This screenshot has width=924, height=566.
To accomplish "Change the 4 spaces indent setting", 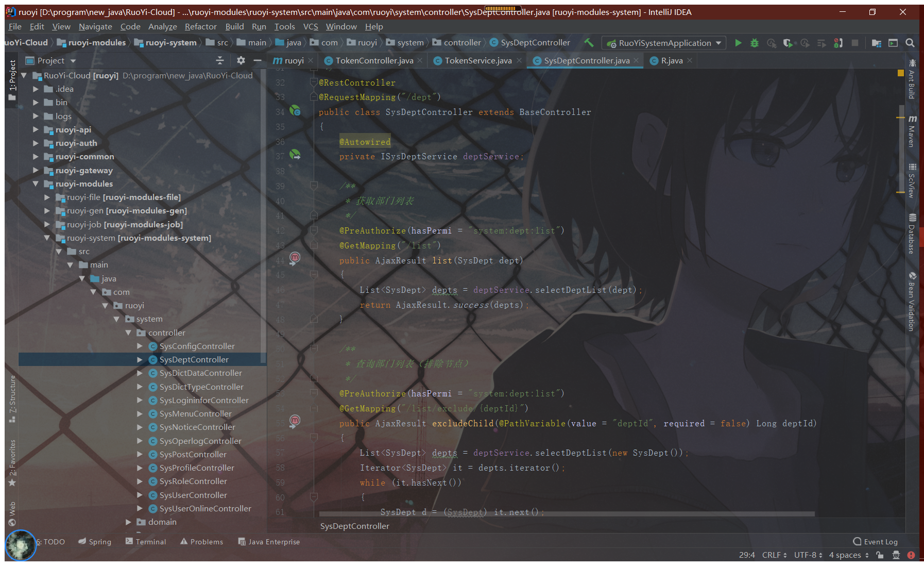I will tap(849, 555).
